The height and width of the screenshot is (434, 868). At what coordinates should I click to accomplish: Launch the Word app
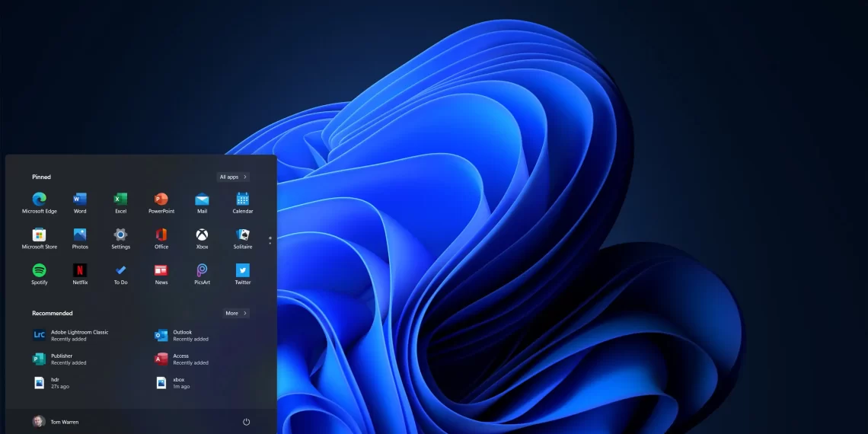click(80, 199)
